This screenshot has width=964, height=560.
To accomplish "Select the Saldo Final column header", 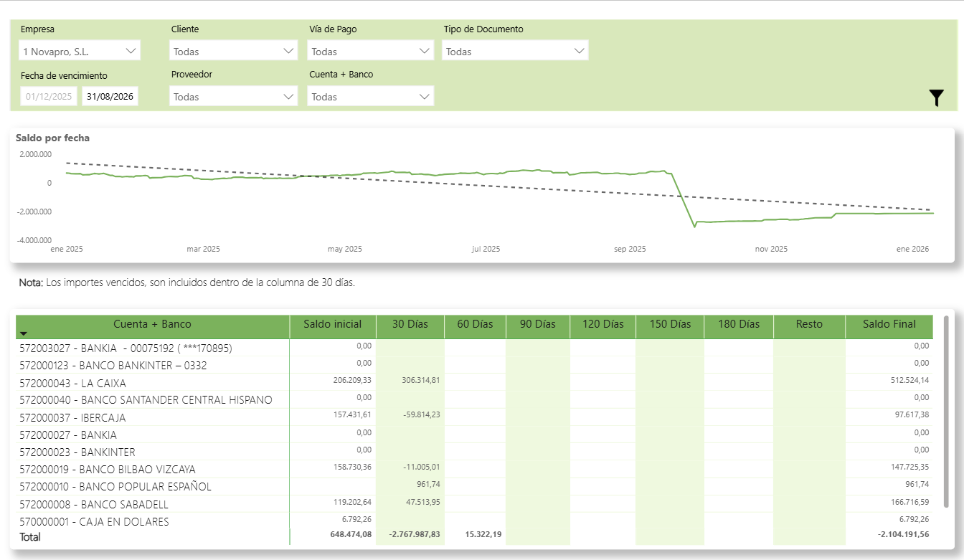I will (889, 324).
